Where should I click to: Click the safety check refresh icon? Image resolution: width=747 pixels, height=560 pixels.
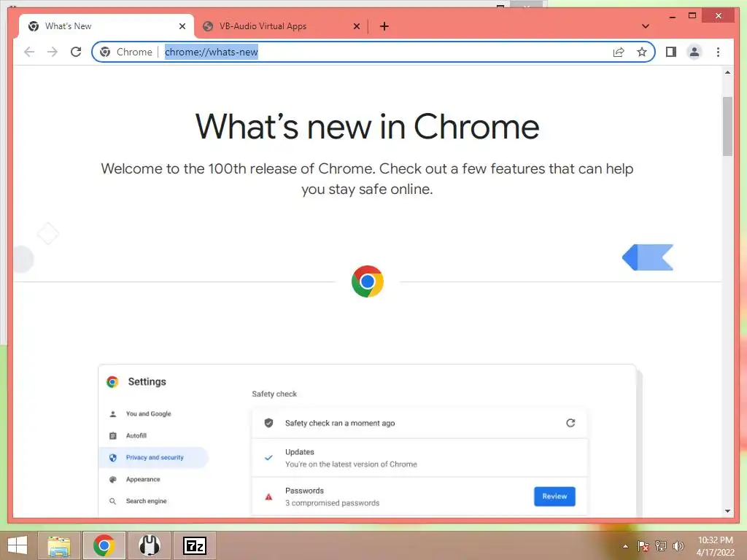(570, 423)
